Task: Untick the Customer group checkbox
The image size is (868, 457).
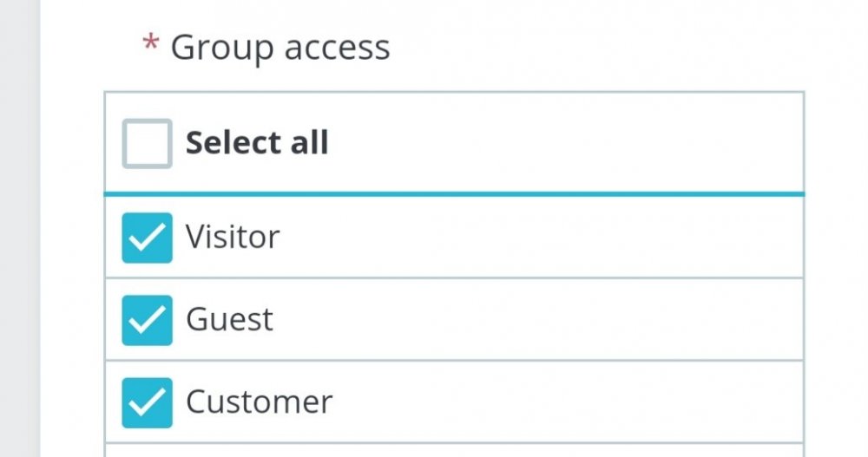Action: click(147, 402)
